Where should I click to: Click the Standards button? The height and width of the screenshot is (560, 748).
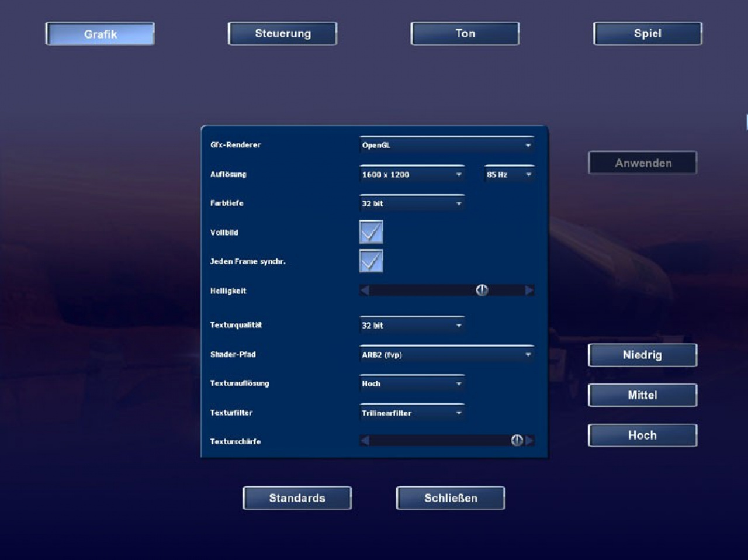(x=297, y=498)
